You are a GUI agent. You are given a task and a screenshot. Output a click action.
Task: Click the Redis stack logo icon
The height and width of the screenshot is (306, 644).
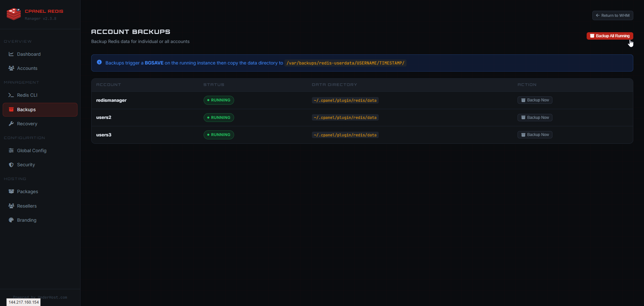pos(13,14)
